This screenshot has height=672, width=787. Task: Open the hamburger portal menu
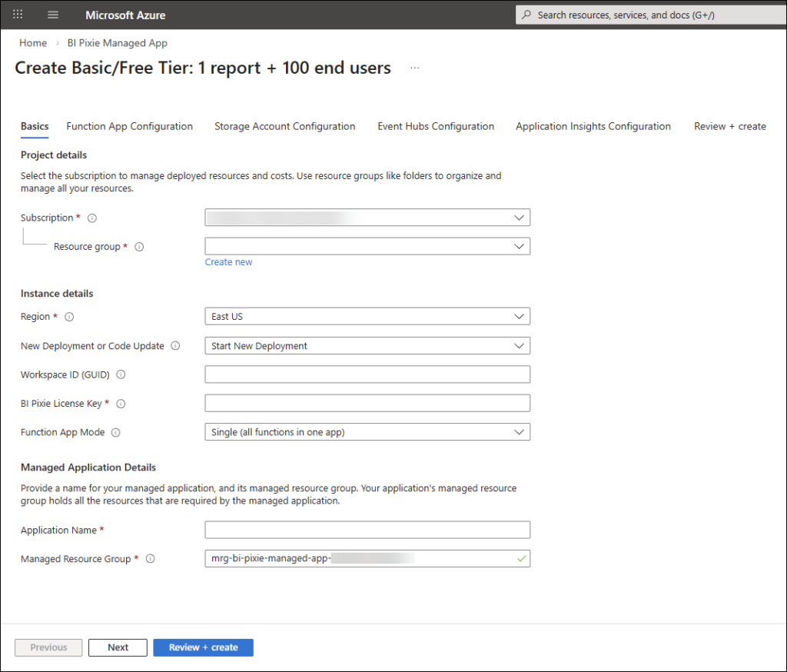click(53, 15)
